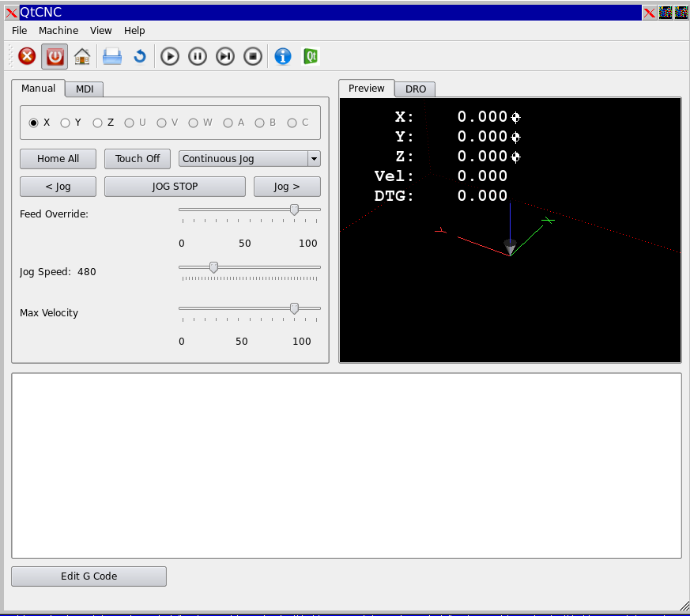The width and height of the screenshot is (690, 616).
Task: Click the Touch Off button
Action: coord(138,158)
